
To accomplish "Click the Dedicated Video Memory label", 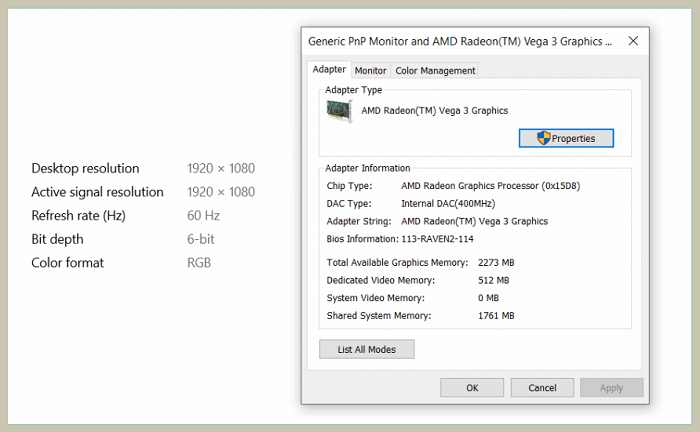I will (x=380, y=280).
